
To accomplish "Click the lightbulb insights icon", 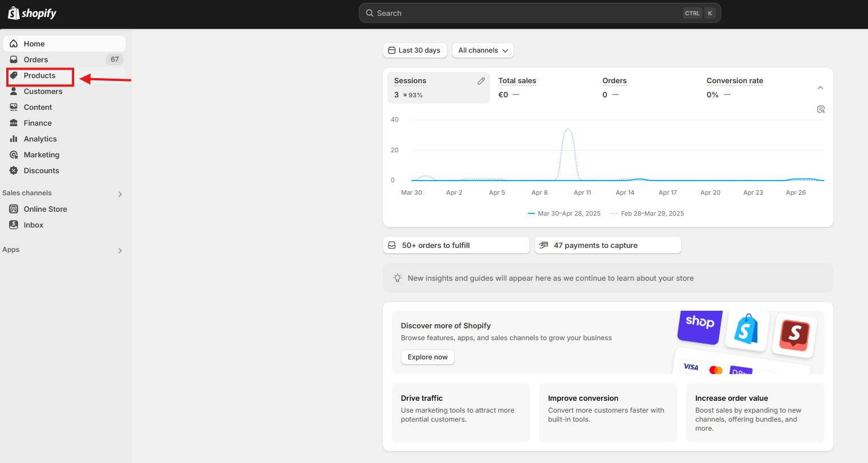I will 397,278.
